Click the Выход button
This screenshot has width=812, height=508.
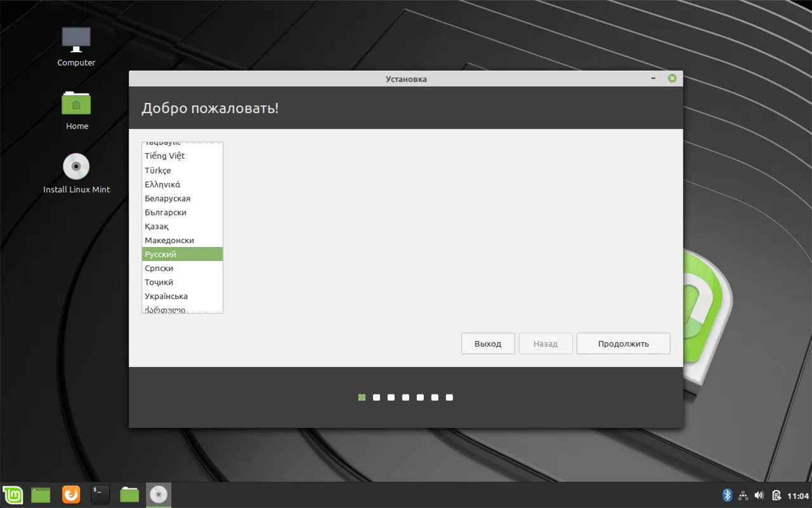[x=488, y=344]
